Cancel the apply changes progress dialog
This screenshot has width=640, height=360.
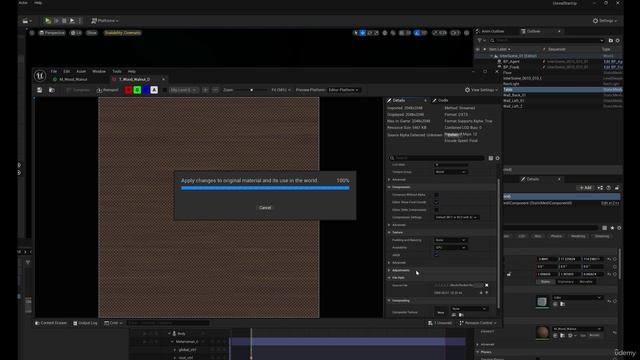point(265,207)
